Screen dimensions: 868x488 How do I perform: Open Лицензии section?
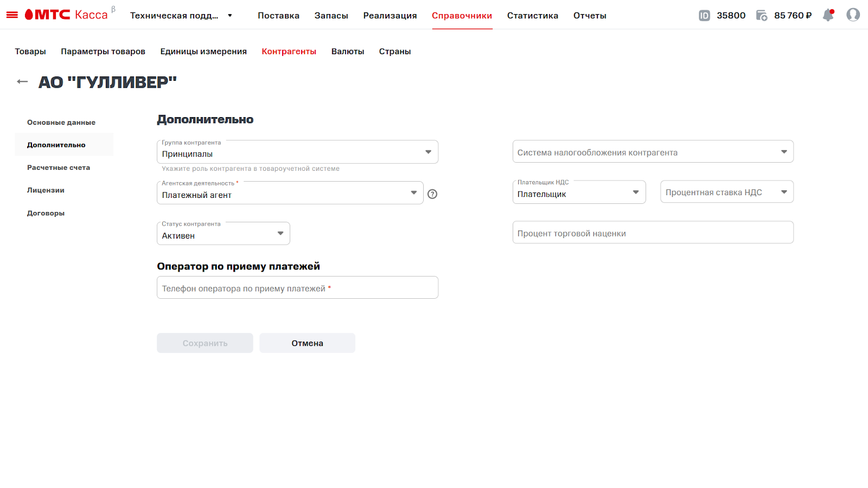[x=46, y=190]
